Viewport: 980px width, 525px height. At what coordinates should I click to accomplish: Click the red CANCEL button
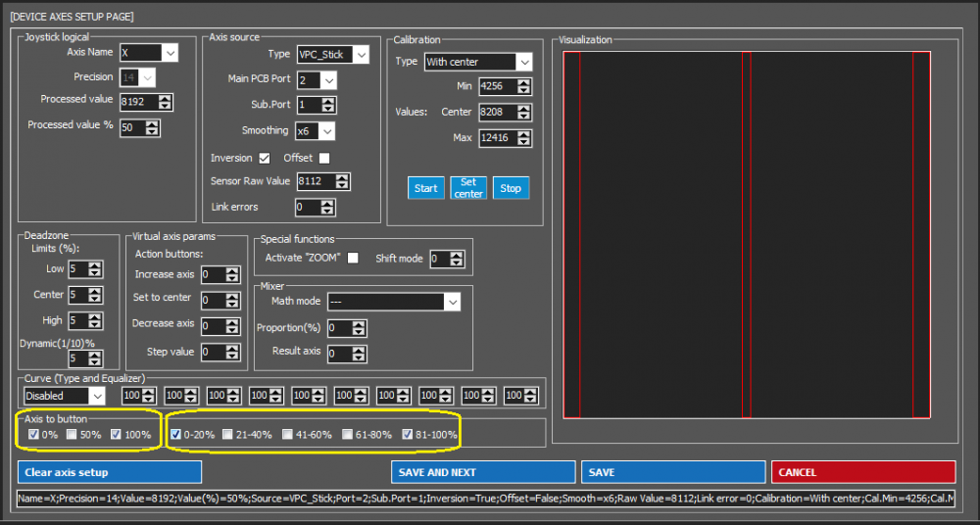click(x=862, y=472)
